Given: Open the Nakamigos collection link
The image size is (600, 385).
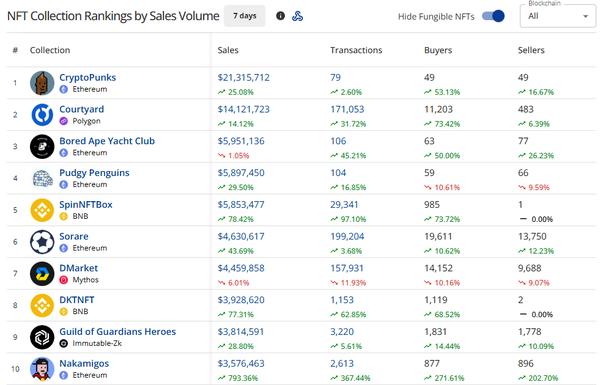Looking at the screenshot, I should tap(84, 363).
